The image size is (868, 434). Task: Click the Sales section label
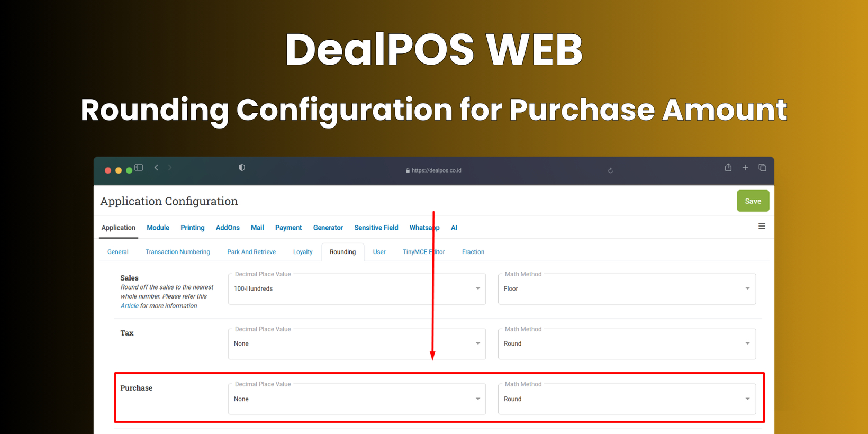pyautogui.click(x=129, y=278)
